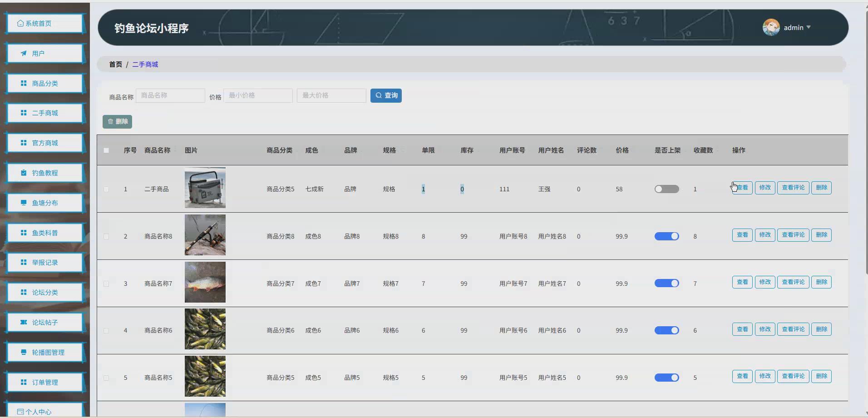868x418 pixels.
Task: Click the 二手商城 breadcrumb
Action: (x=145, y=65)
